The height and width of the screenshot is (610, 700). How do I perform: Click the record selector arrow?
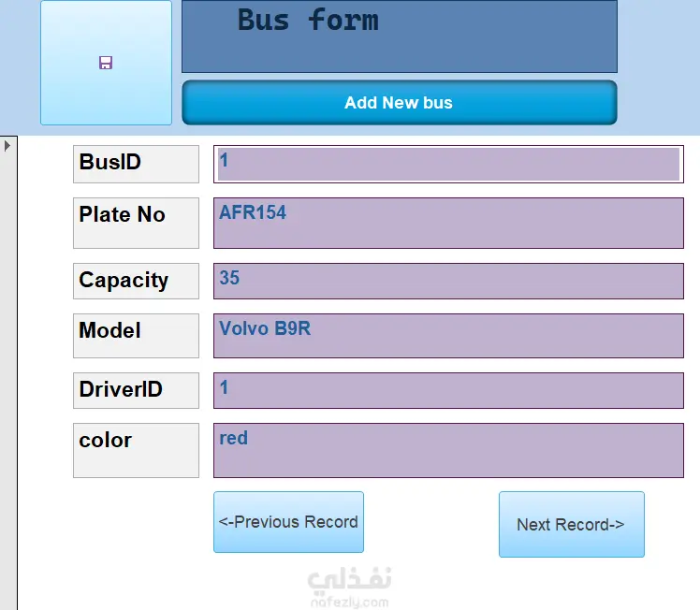7,145
